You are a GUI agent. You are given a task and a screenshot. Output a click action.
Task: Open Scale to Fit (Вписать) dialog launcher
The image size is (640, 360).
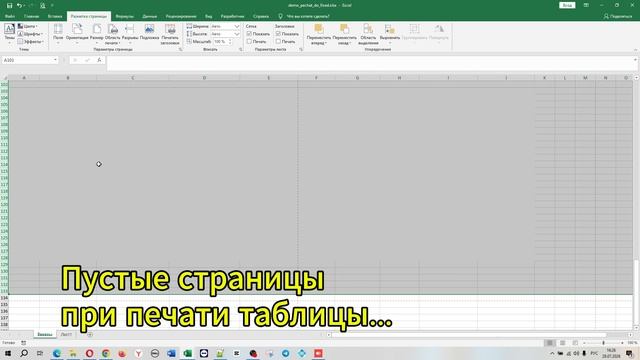coord(240,49)
